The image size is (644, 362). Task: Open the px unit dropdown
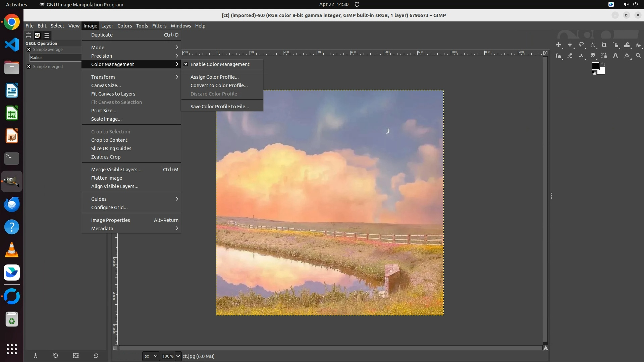tap(151, 356)
